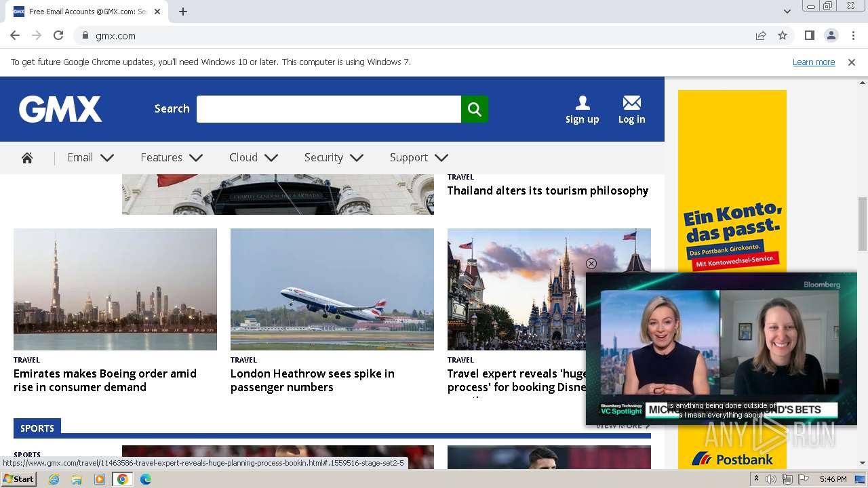Dismiss the Chrome update notification bar
This screenshot has width=868, height=488.
852,62
